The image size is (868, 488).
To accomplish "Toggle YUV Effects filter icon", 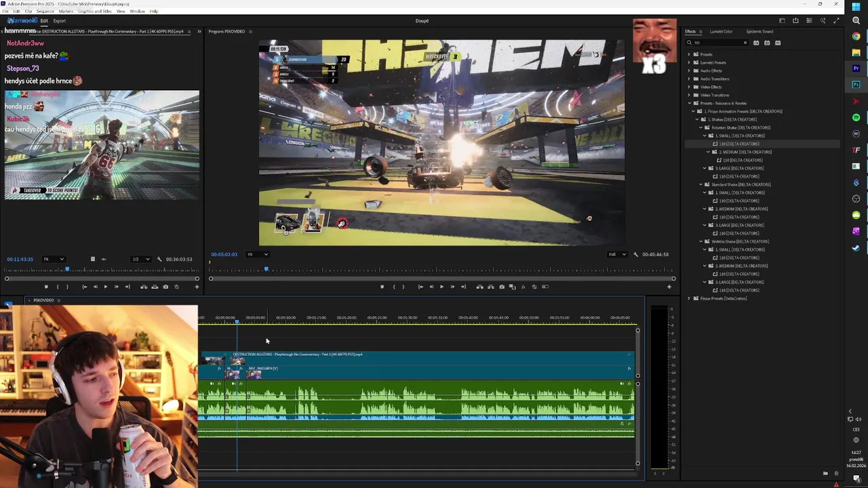I will pos(778,43).
